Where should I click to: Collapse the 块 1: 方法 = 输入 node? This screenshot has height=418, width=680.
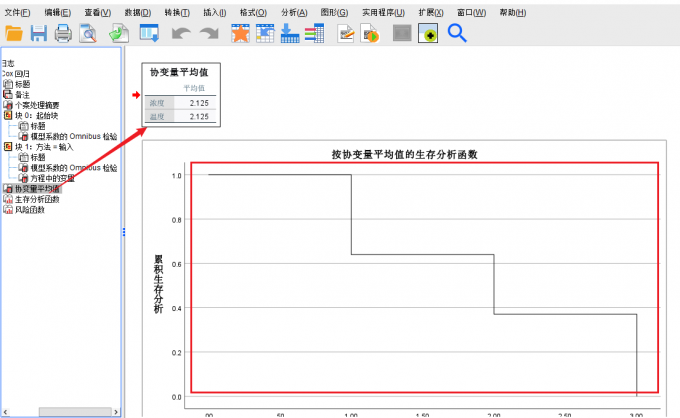(x=8, y=146)
